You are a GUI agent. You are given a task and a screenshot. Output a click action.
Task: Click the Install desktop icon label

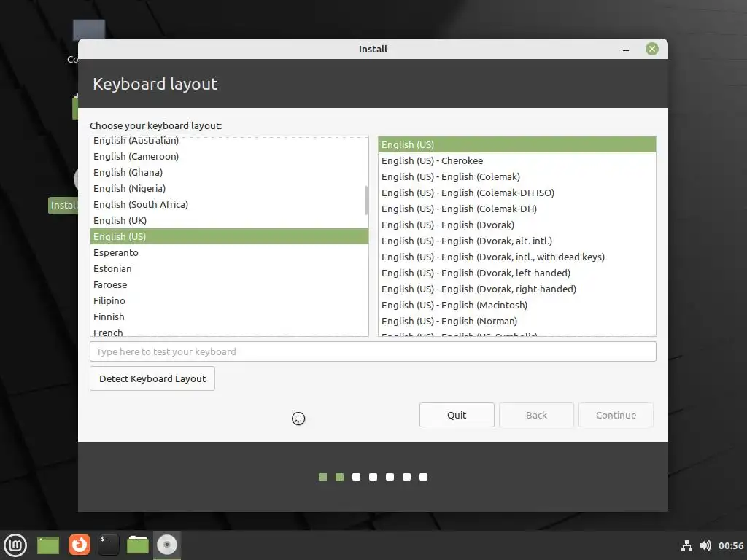63,205
